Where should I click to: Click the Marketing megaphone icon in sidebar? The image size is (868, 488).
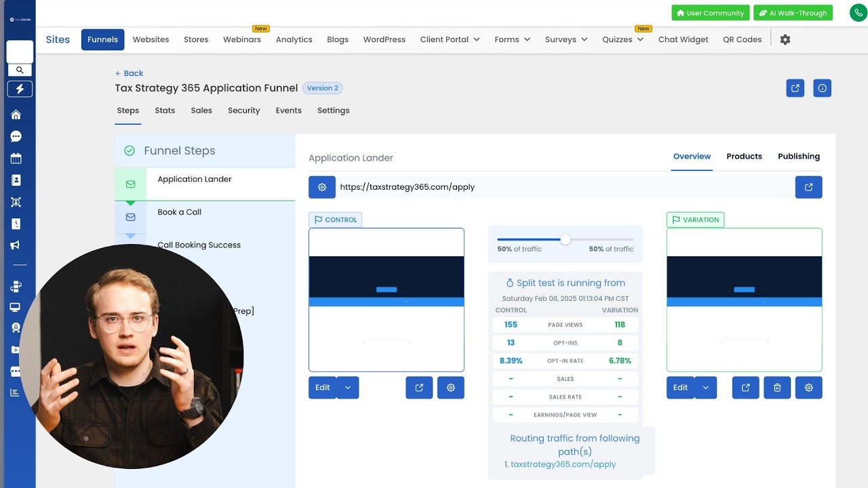point(16,245)
